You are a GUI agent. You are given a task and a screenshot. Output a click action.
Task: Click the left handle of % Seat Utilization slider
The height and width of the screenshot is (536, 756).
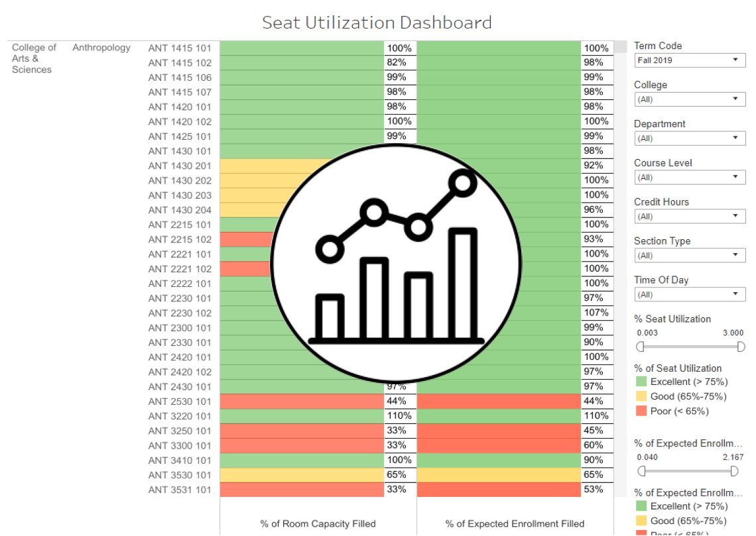pos(641,345)
